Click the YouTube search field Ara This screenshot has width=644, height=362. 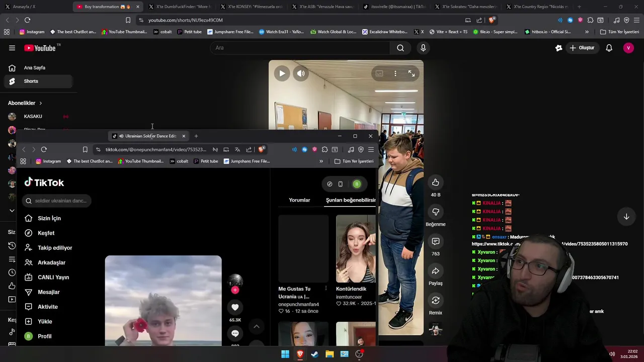[x=300, y=48]
